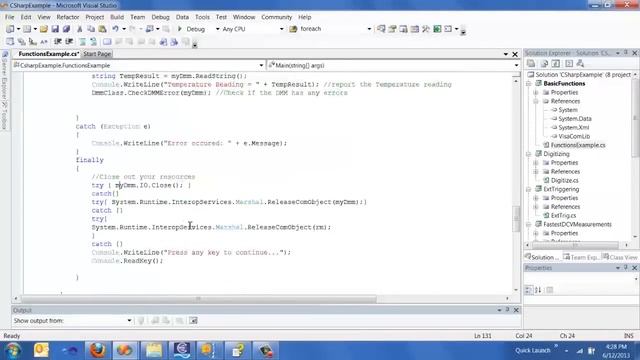Click the Uncomment selected lines icon
The height and width of the screenshot is (360, 640).
click(x=93, y=42)
